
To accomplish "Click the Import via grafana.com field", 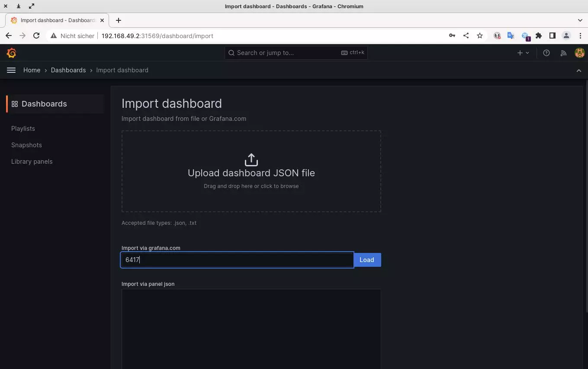I will pyautogui.click(x=237, y=260).
